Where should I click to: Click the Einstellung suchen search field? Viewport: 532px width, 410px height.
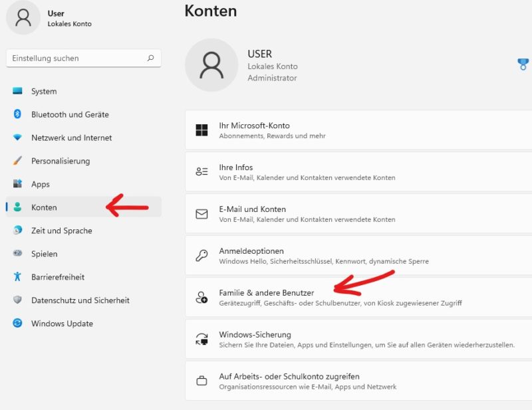pos(84,58)
